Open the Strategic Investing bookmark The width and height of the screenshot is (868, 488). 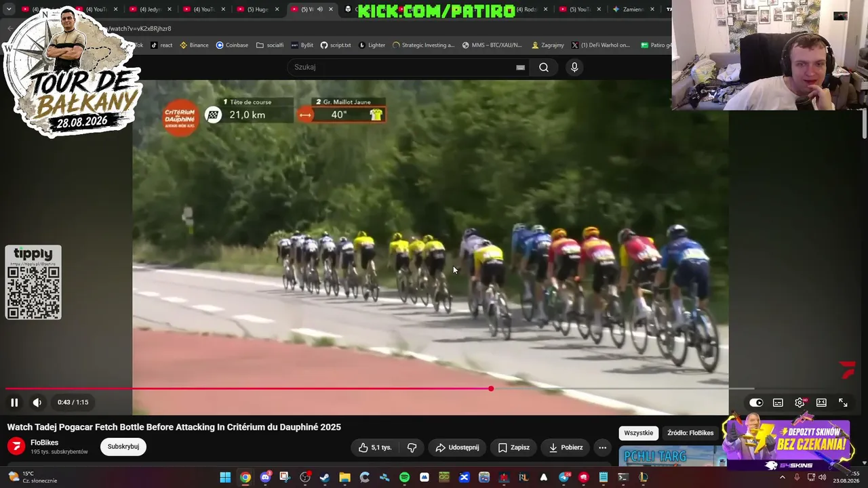click(x=423, y=45)
